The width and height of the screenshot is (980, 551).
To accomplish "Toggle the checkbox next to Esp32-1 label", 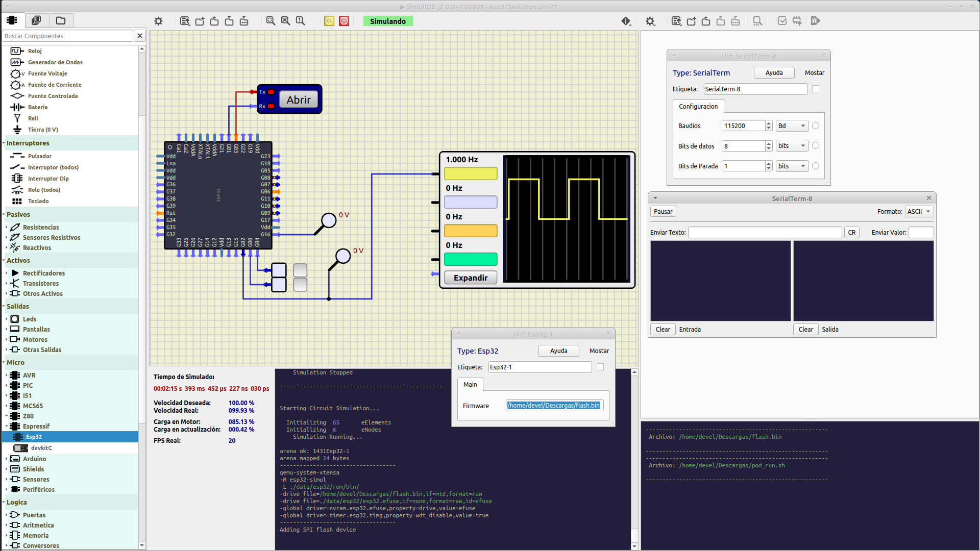I will click(x=600, y=367).
